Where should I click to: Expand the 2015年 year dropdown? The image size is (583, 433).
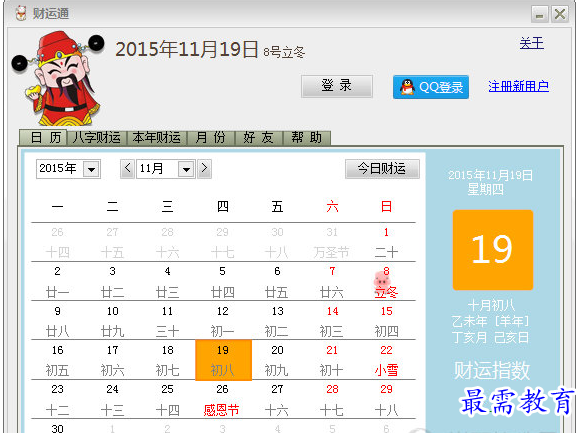[x=92, y=169]
